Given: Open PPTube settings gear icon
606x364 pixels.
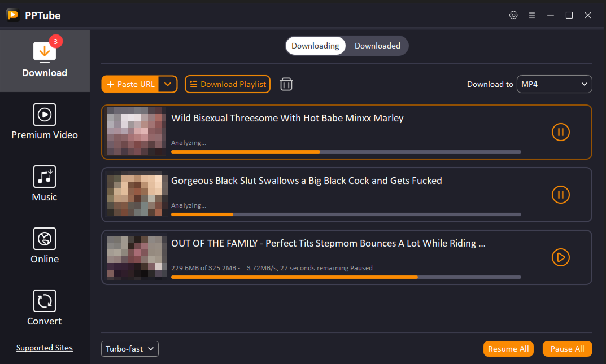Looking at the screenshot, I should coord(513,15).
